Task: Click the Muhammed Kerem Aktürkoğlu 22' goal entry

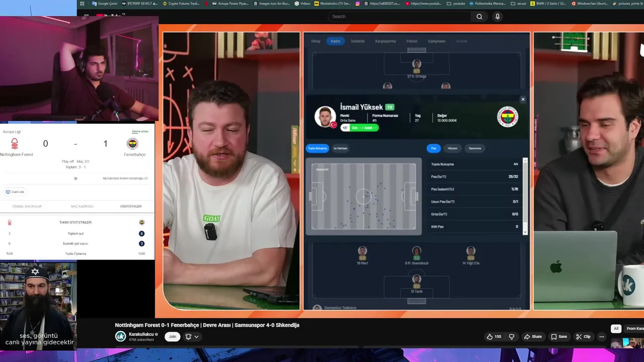Action: click(125, 178)
